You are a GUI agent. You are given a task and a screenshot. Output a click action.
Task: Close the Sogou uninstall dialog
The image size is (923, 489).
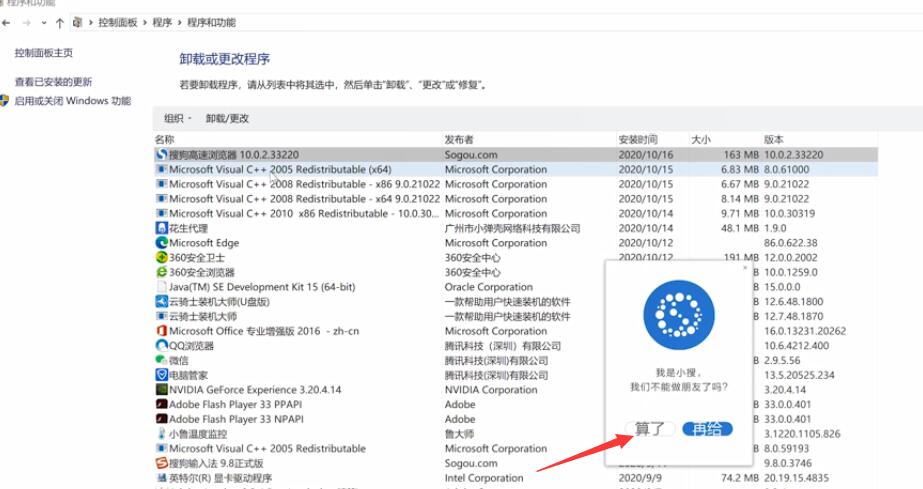[745, 268]
